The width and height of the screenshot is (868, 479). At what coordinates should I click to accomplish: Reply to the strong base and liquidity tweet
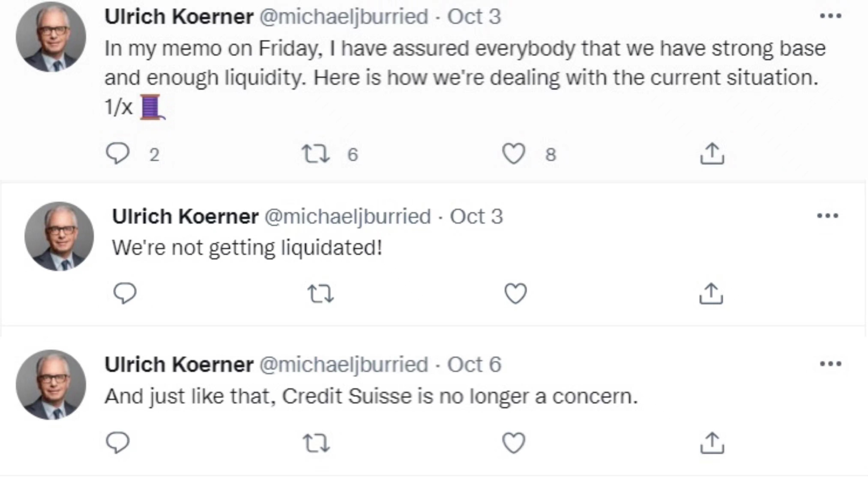tap(117, 153)
